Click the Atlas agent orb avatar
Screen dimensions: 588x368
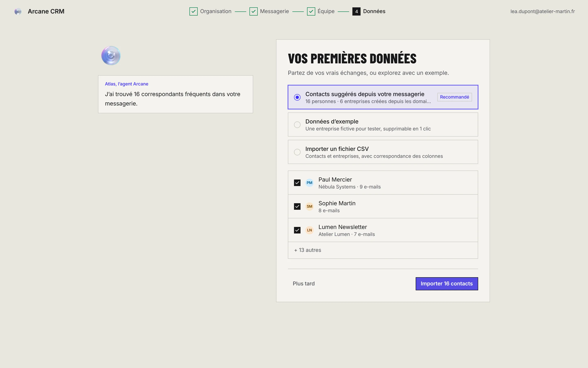click(111, 55)
